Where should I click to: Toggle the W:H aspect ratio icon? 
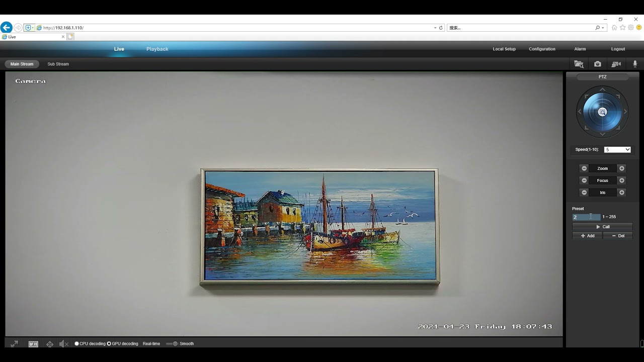click(33, 344)
